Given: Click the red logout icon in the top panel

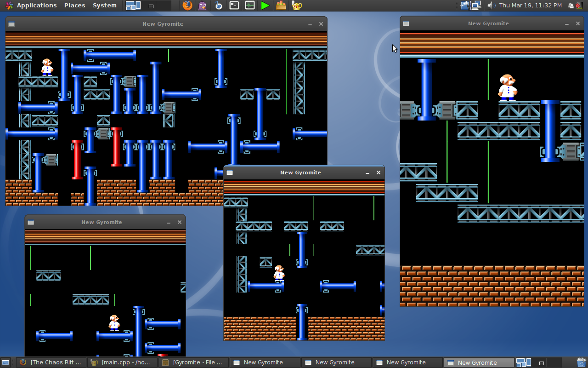Looking at the screenshot, I should tap(578, 6).
